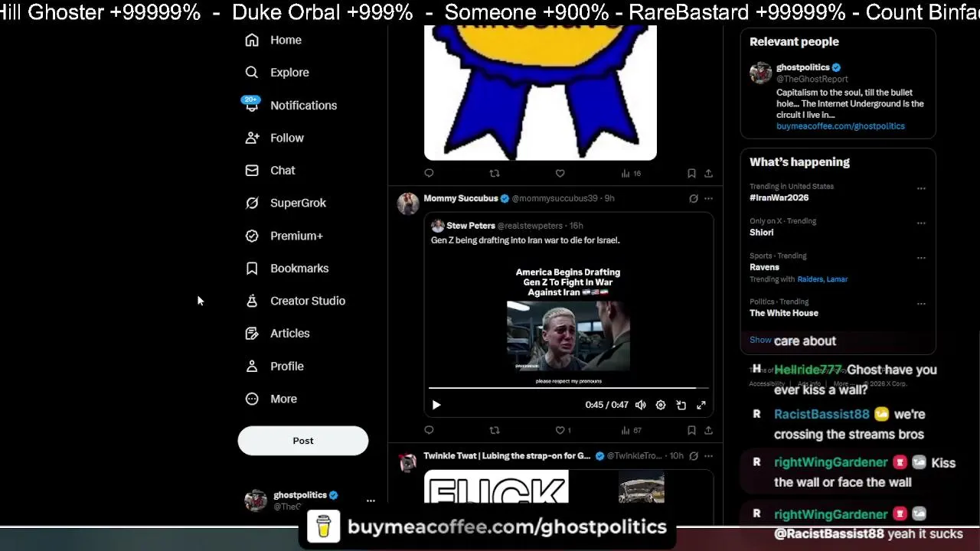This screenshot has height=551, width=980.
Task: Go to Bookmarks in sidebar
Action: coord(286,269)
